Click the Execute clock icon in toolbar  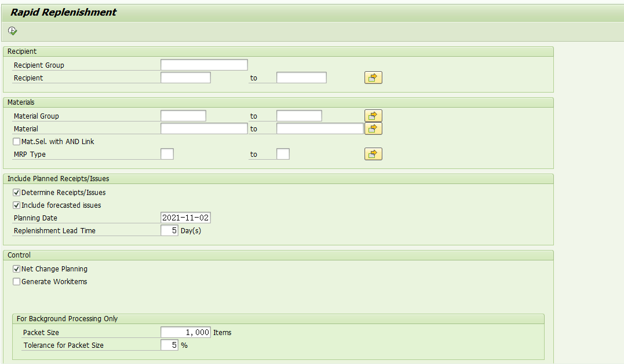coord(13,31)
